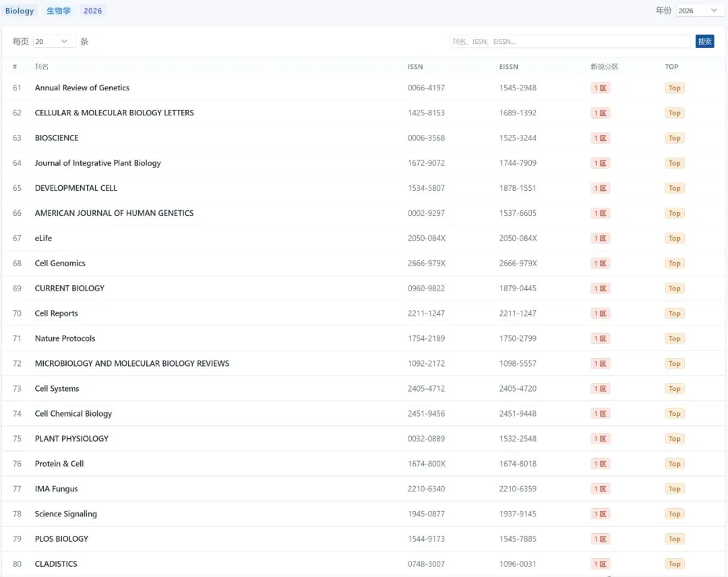
Task: Click the 1区 badge for IMA Fungus
Action: coord(600,489)
